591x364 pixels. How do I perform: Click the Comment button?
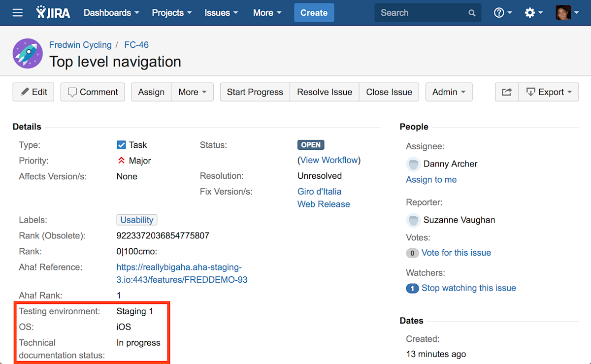(93, 92)
